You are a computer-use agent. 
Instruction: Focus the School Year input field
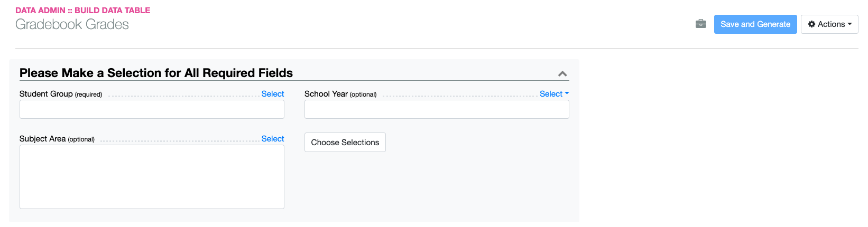point(437,109)
